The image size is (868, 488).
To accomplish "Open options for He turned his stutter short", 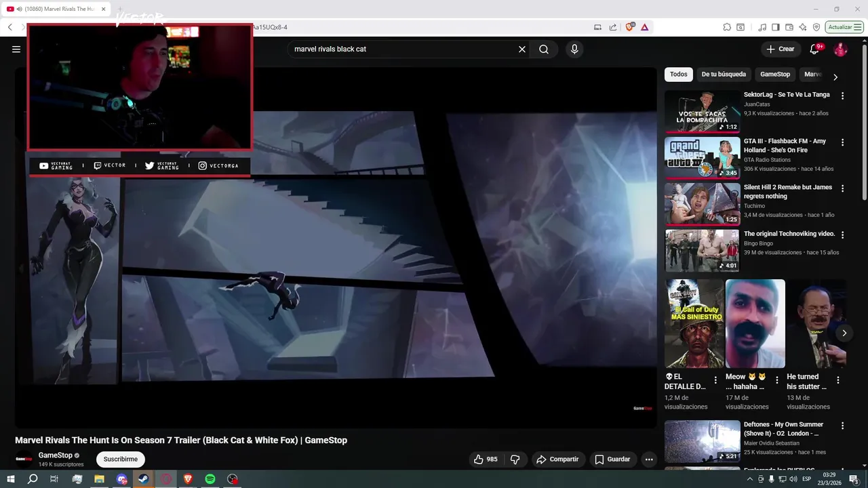I will (838, 380).
